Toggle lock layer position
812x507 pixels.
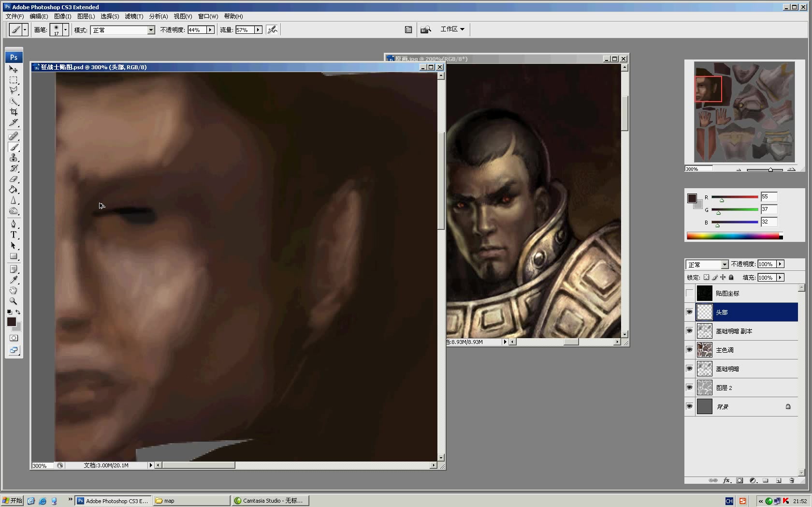(x=723, y=277)
